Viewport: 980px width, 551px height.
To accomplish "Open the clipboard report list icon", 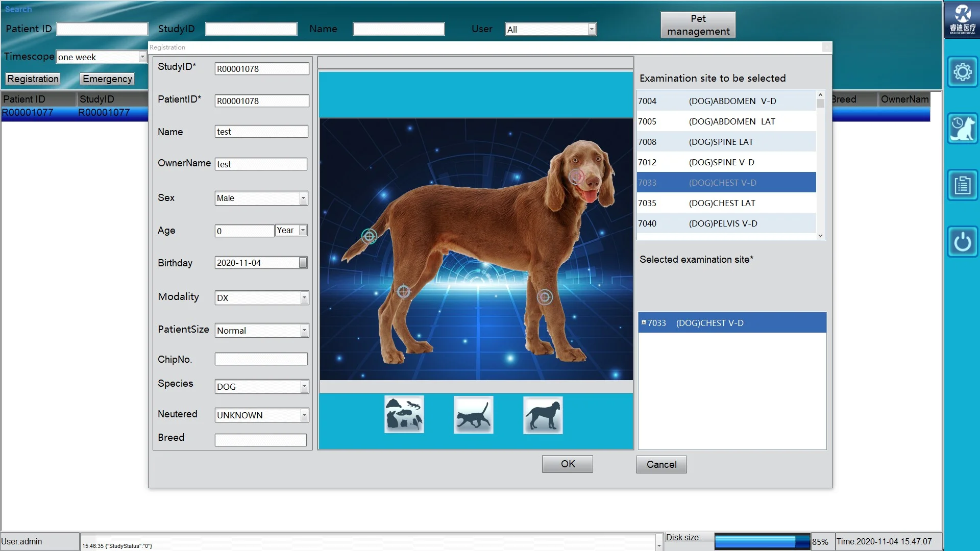I will coord(962,185).
